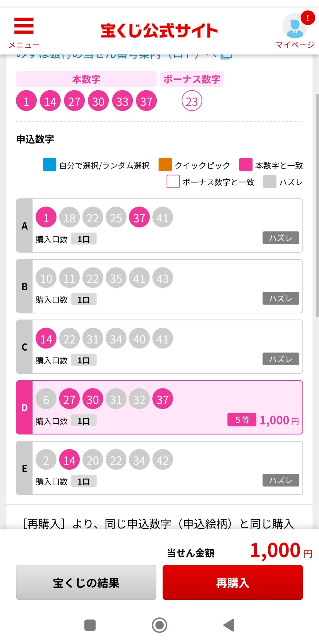Click the 5等 prize badge

pos(242,420)
